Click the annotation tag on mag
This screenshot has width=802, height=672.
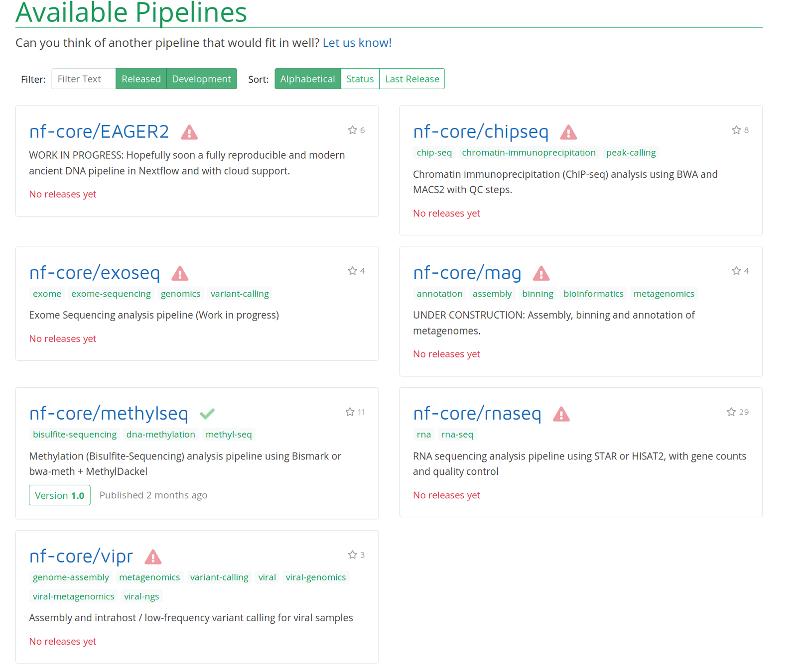(x=440, y=294)
